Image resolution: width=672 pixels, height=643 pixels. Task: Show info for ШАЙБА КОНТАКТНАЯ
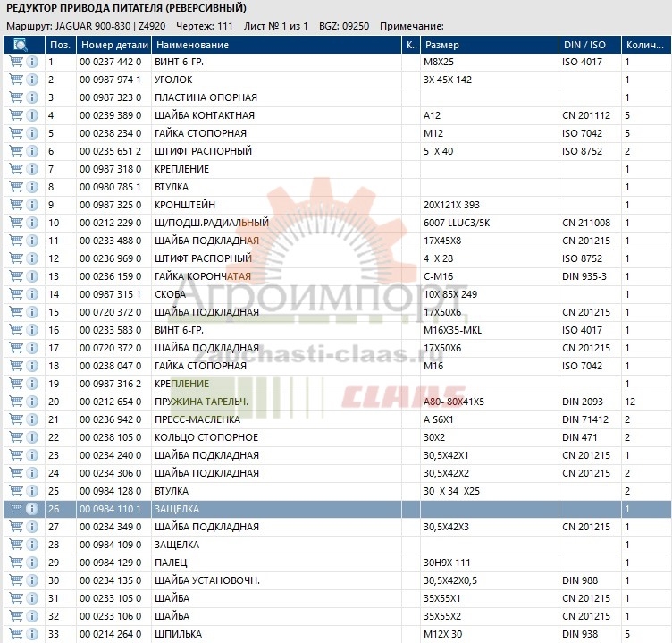[x=32, y=115]
